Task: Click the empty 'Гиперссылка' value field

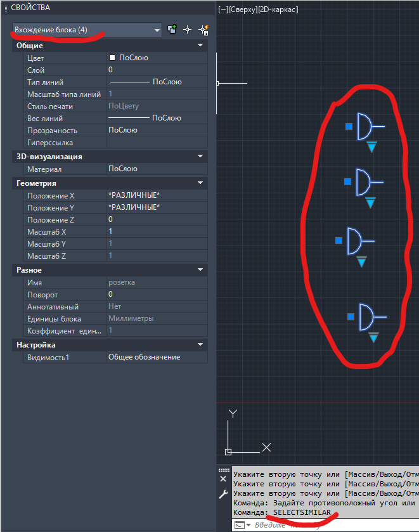Action: click(x=157, y=143)
